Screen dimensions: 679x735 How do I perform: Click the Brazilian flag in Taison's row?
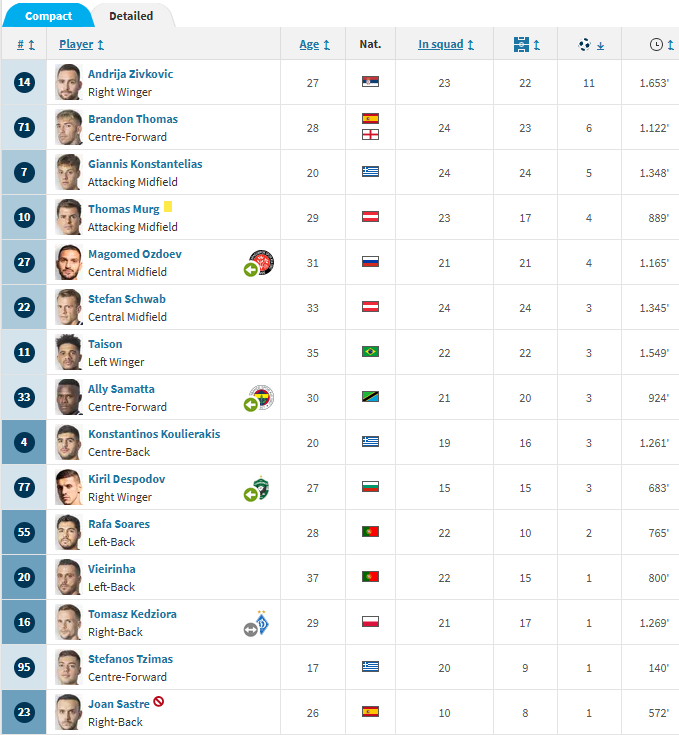coord(370,352)
